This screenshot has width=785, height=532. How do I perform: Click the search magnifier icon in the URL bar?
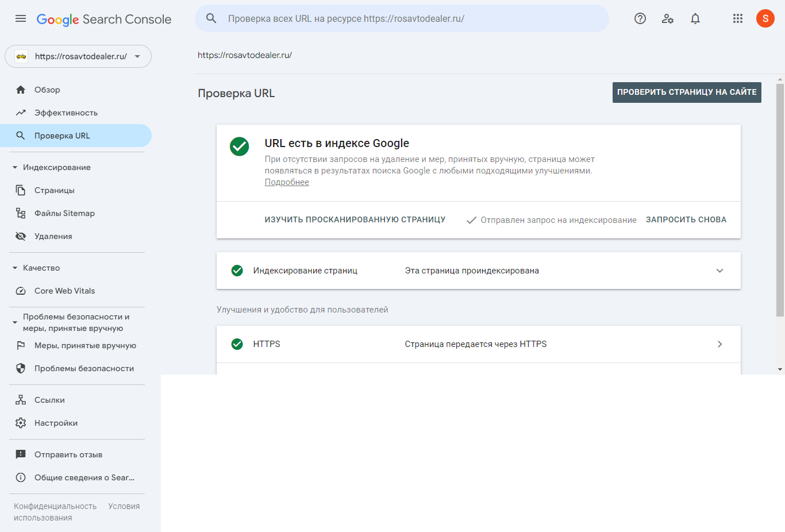tap(211, 18)
